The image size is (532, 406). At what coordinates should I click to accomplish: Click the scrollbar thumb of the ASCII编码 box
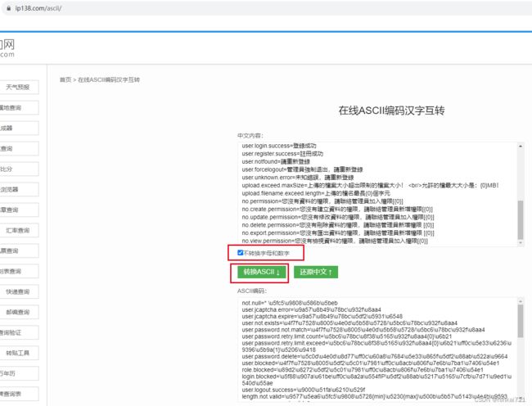520,321
